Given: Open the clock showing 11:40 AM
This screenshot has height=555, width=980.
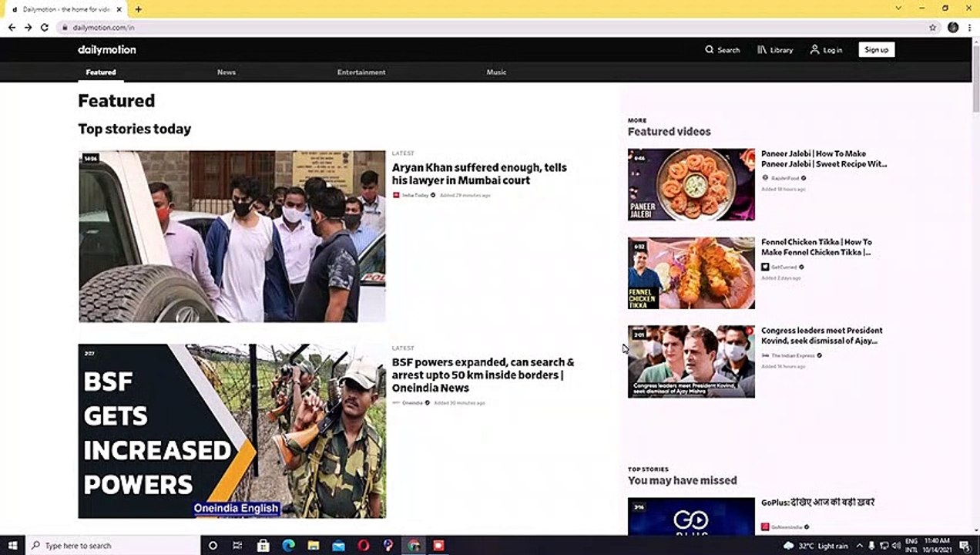Looking at the screenshot, I should coord(939,546).
